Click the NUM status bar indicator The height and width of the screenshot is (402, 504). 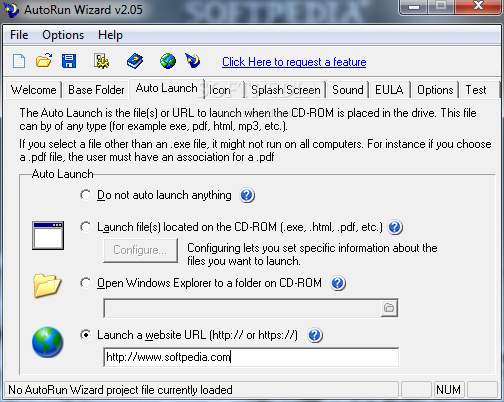point(448,390)
